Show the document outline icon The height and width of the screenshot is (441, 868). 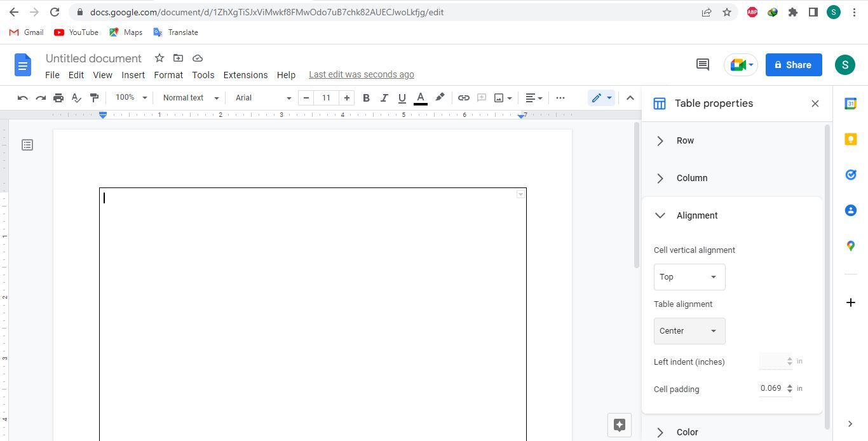27,145
